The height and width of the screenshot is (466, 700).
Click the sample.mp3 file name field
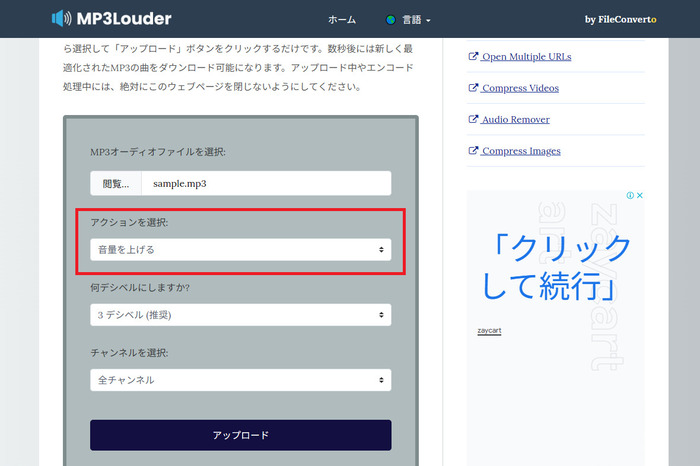click(x=265, y=184)
